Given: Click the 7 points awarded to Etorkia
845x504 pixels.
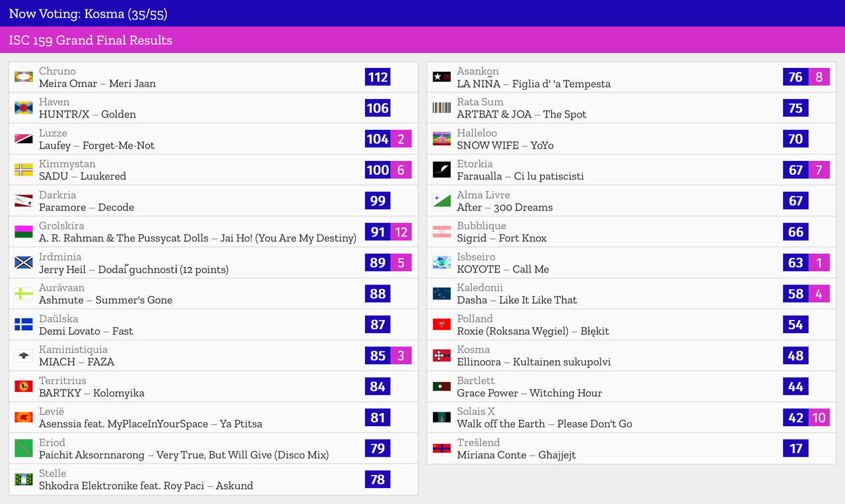Looking at the screenshot, I should click(819, 170).
